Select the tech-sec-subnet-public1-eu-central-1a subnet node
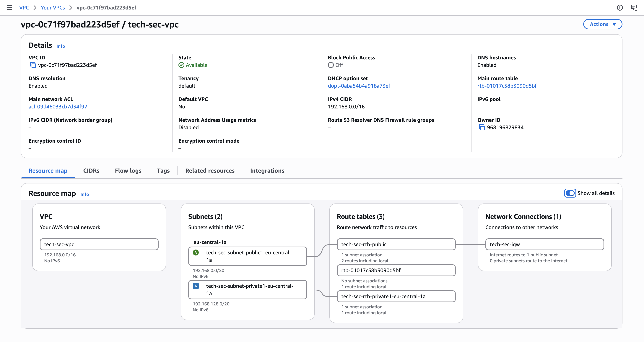Screen dimensions: 644x342 click(x=248, y=256)
